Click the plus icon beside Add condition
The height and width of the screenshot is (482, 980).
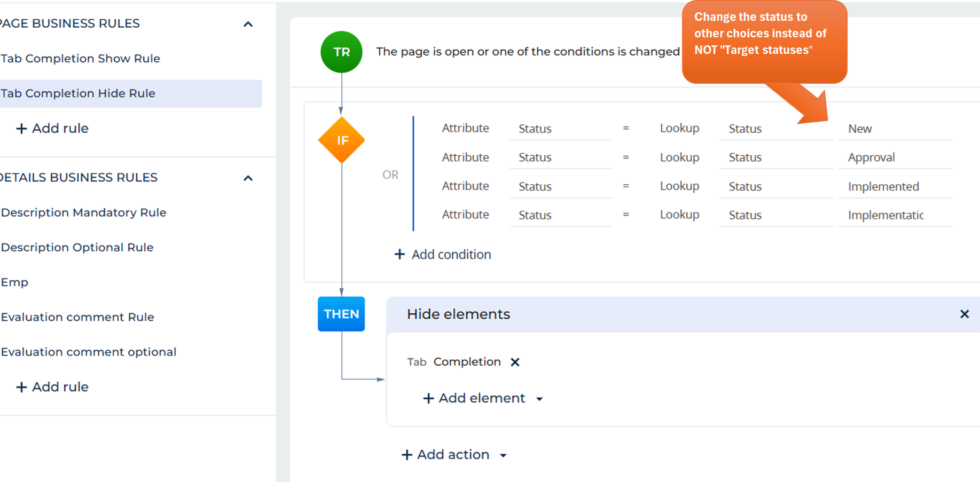[399, 255]
